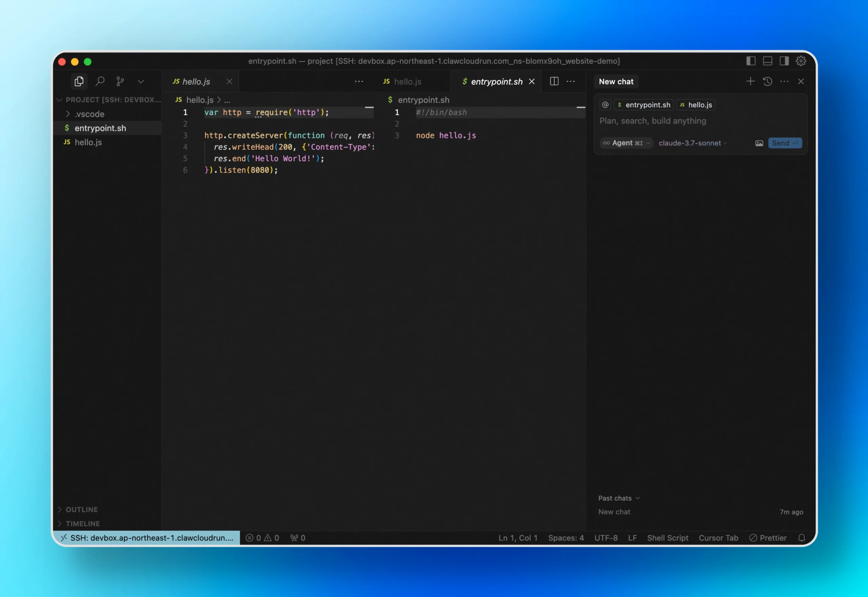Image resolution: width=868 pixels, height=597 pixels.
Task: Select the New chat tab
Action: pos(616,82)
